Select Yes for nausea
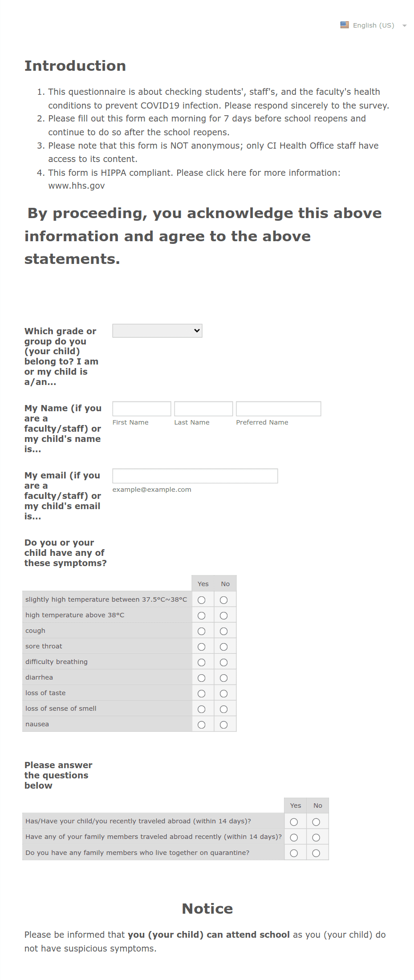This screenshot has height=980, width=414. (202, 725)
